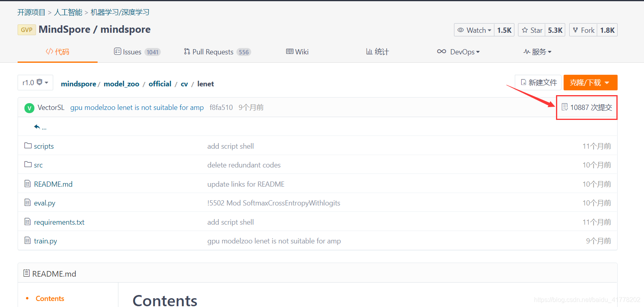Screen dimensions: 644x307
Task: Open the mindspore repository title link
Action: [126, 30]
